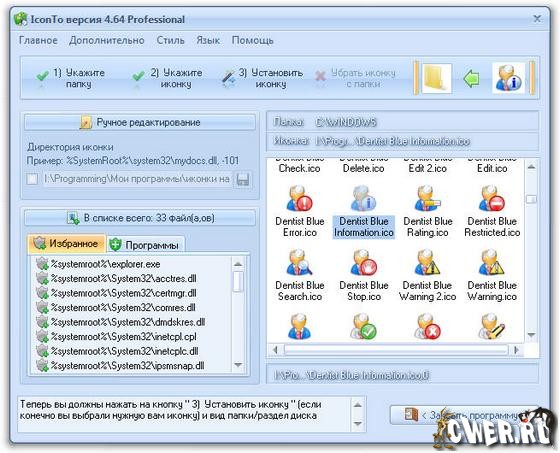Viewport: 560px width, 453px height.
Task: Switch to the Избранное tab
Action: pyautogui.click(x=66, y=244)
